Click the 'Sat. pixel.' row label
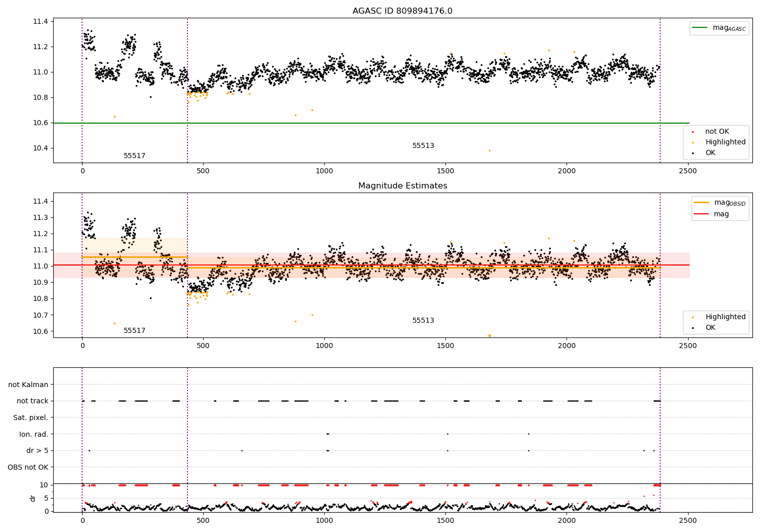Screen dimensions: 760x532 (x=31, y=418)
